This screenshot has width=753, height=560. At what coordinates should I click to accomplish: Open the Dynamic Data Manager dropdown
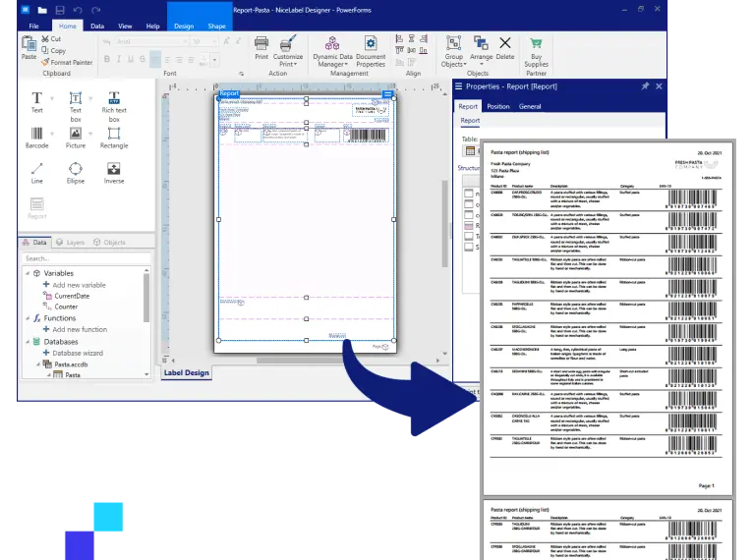click(x=332, y=49)
